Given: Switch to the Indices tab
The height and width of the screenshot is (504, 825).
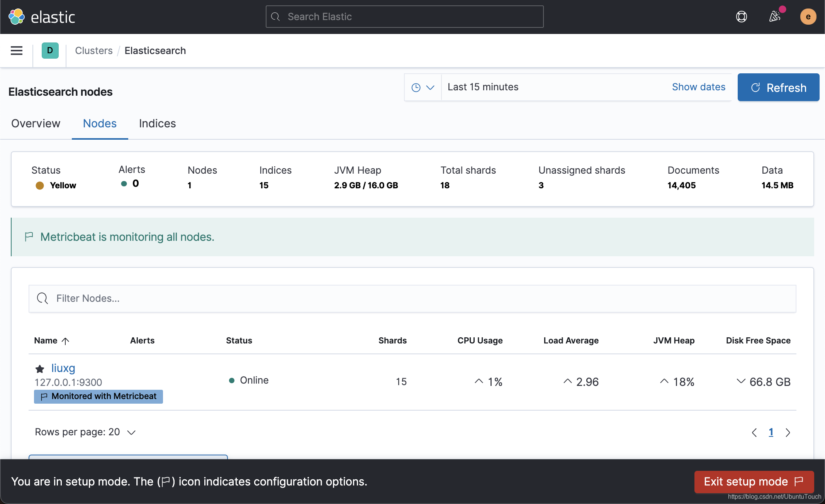Looking at the screenshot, I should pos(157,123).
